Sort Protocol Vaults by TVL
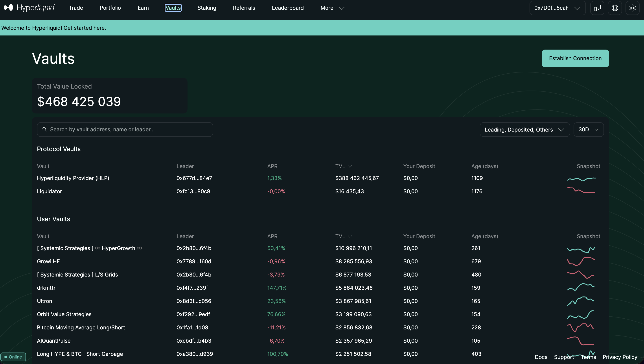644x364 pixels. point(344,166)
